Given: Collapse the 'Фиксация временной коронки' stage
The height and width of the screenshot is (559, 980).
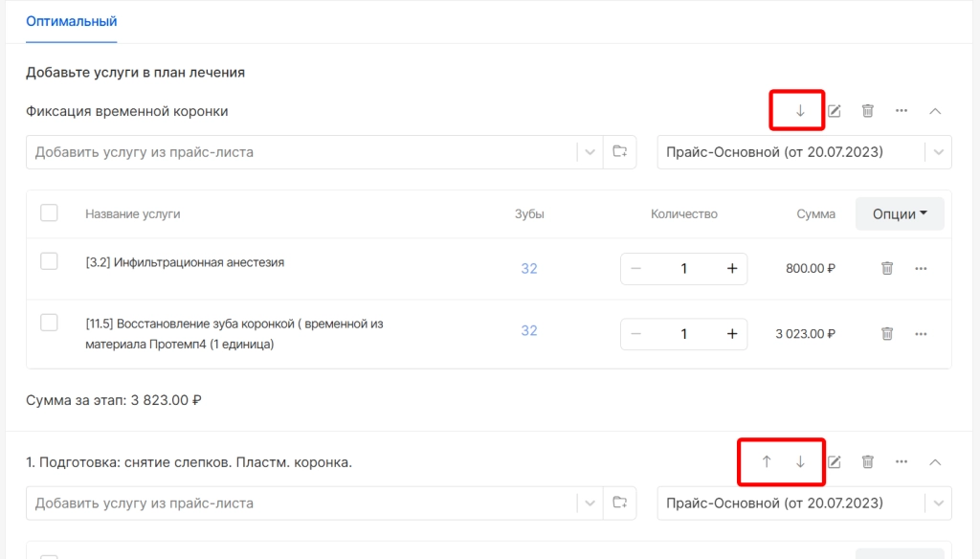Looking at the screenshot, I should coord(935,111).
